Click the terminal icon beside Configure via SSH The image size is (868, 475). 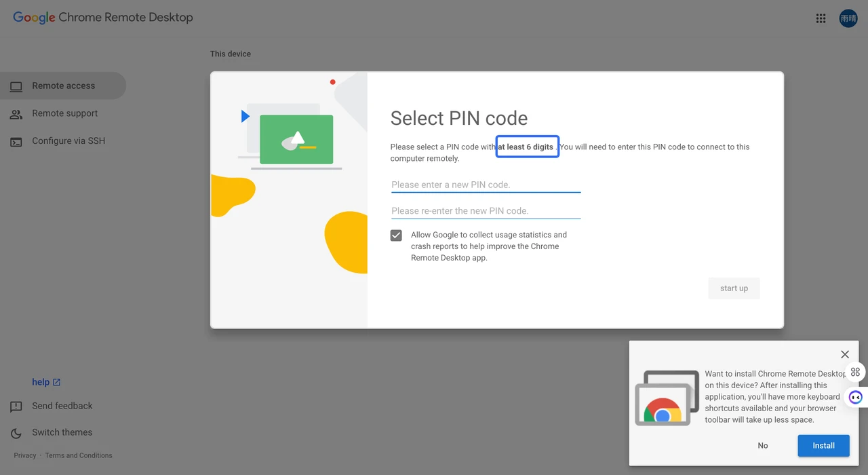16,142
